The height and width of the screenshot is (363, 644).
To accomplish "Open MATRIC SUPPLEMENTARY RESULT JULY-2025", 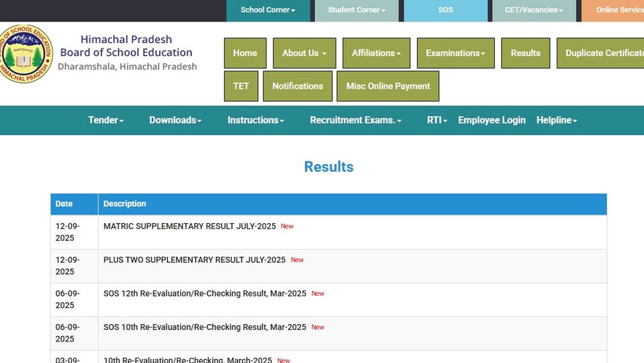I will [x=189, y=226].
